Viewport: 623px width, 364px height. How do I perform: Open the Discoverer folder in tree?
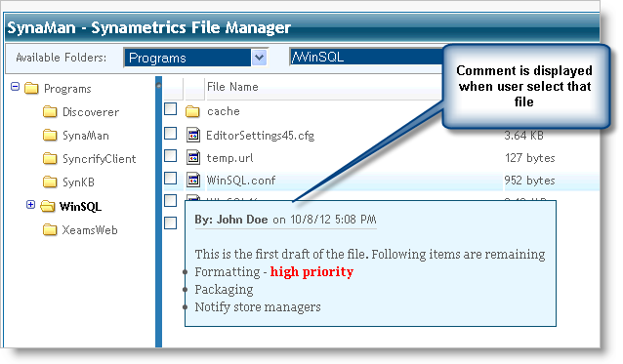91,112
